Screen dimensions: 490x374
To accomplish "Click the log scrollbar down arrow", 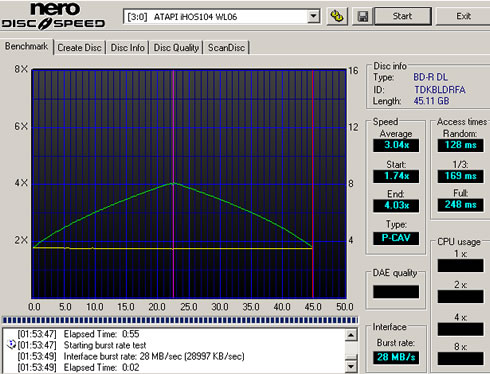I will point(351,366).
